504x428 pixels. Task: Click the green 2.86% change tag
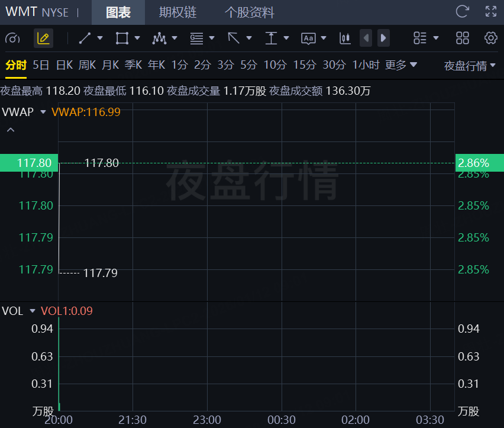click(x=480, y=163)
